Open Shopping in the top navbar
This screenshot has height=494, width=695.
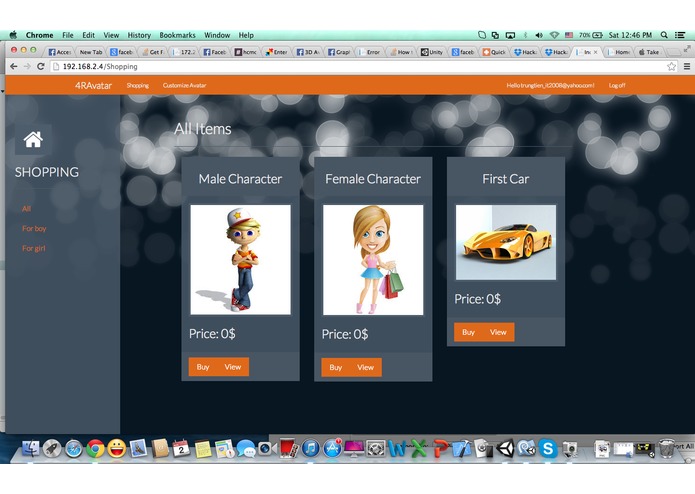click(x=138, y=86)
